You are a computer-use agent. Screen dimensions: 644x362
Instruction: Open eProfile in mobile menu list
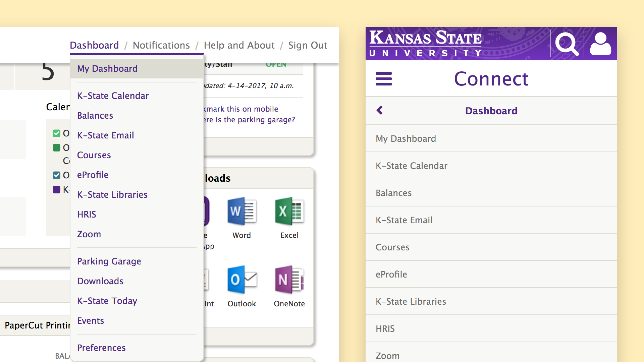pyautogui.click(x=491, y=274)
